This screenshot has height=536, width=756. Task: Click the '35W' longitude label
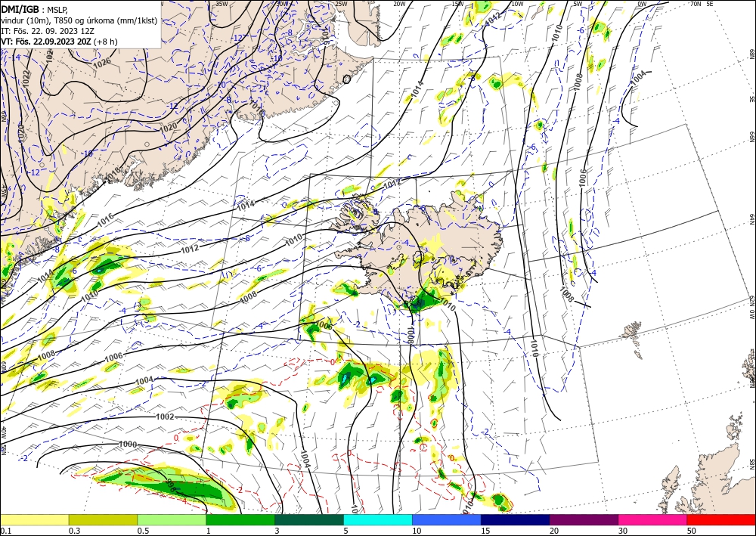click(x=222, y=4)
